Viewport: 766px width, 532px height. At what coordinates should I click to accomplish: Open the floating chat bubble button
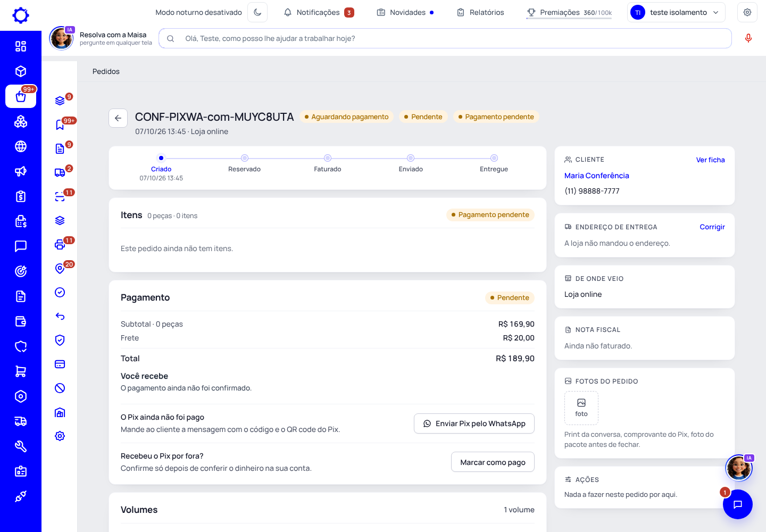738,504
